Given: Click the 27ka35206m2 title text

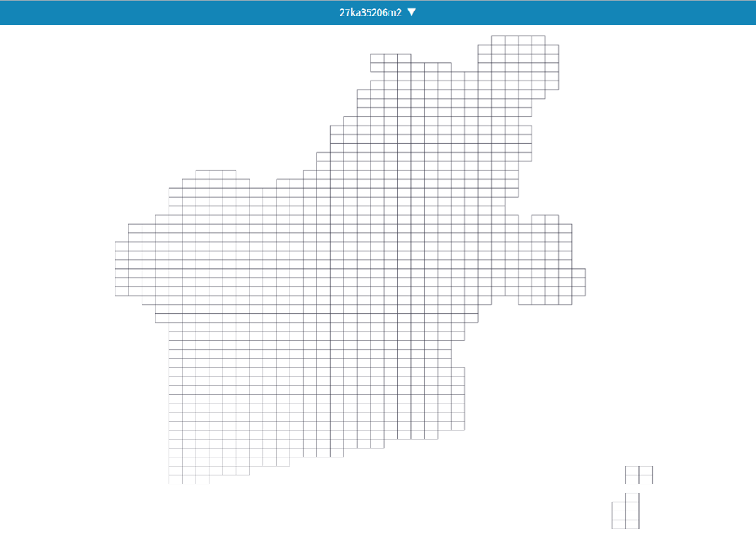Looking at the screenshot, I should 371,12.
